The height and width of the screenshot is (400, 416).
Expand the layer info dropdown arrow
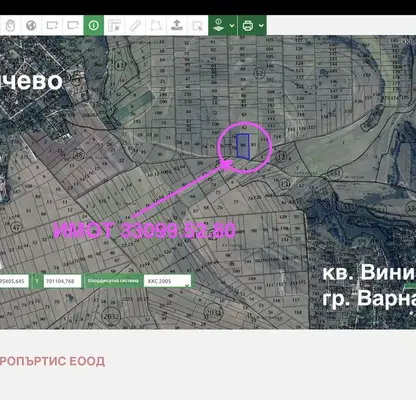pos(232,25)
